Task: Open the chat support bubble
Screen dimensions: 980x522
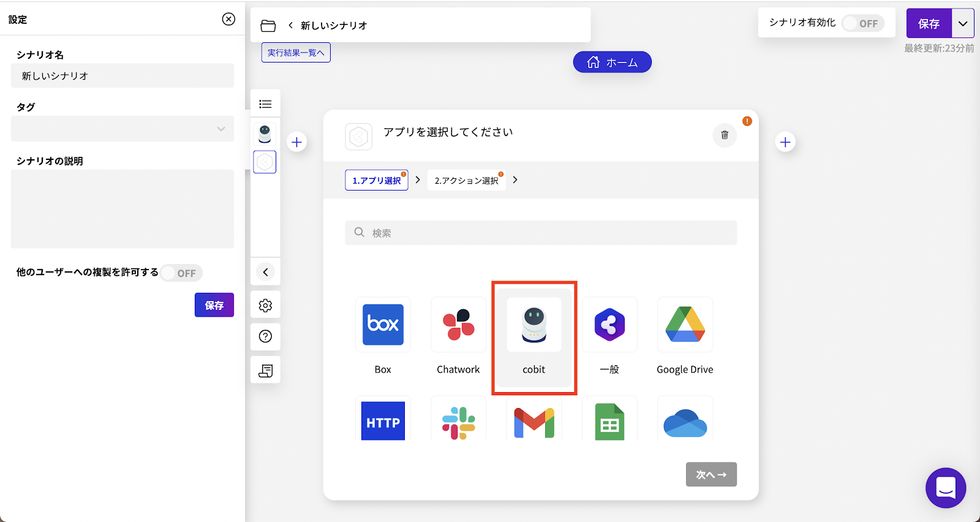Action: pos(946,488)
